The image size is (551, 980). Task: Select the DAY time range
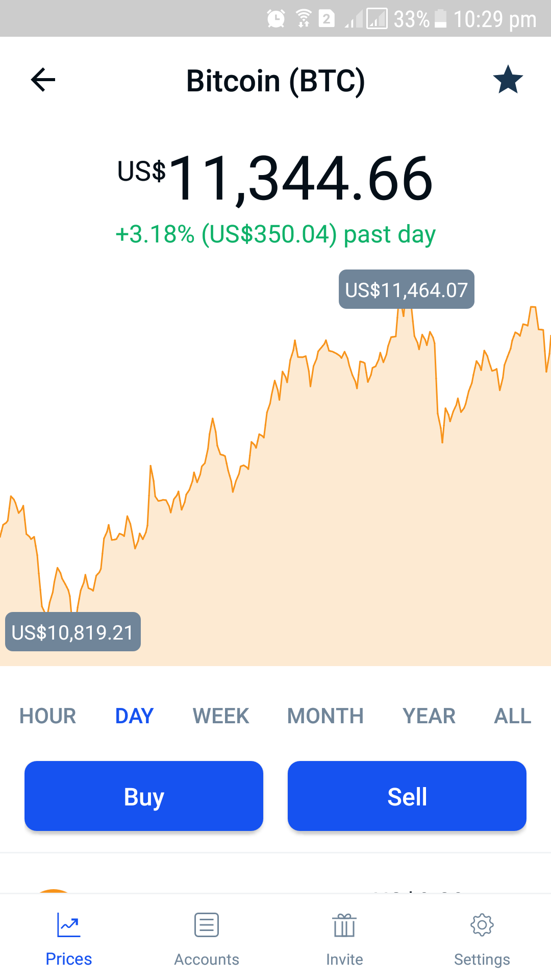coord(135,716)
